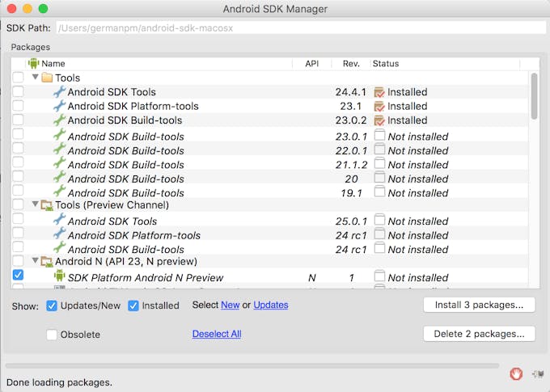Screen dimensions: 550x392
Task: Click wrench icon of Build-tools 23.0.2
Action: click(59, 120)
